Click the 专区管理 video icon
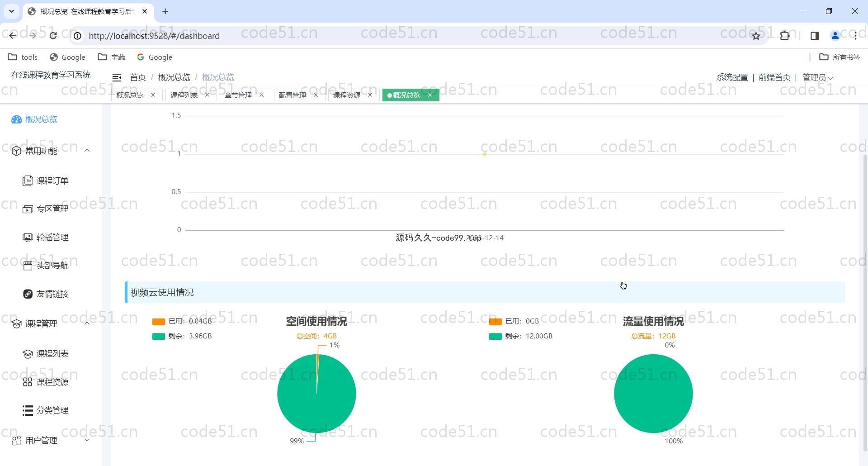Viewport: 868px width, 466px height. tap(28, 209)
